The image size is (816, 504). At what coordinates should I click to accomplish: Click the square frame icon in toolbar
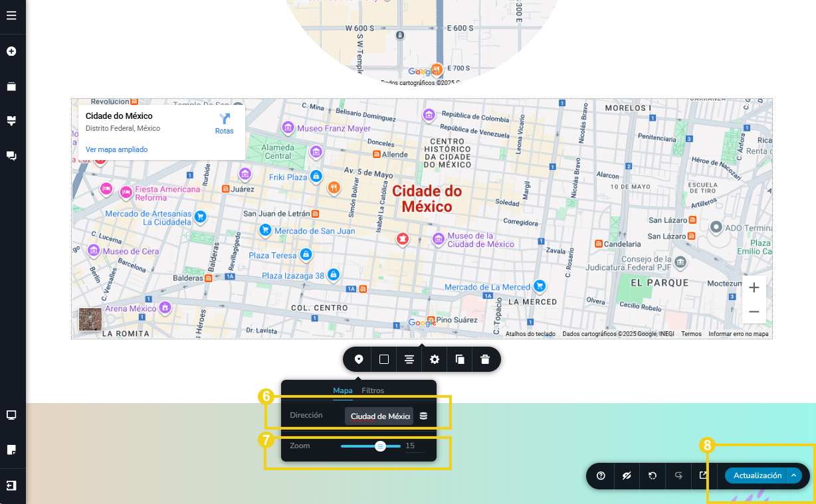(384, 359)
